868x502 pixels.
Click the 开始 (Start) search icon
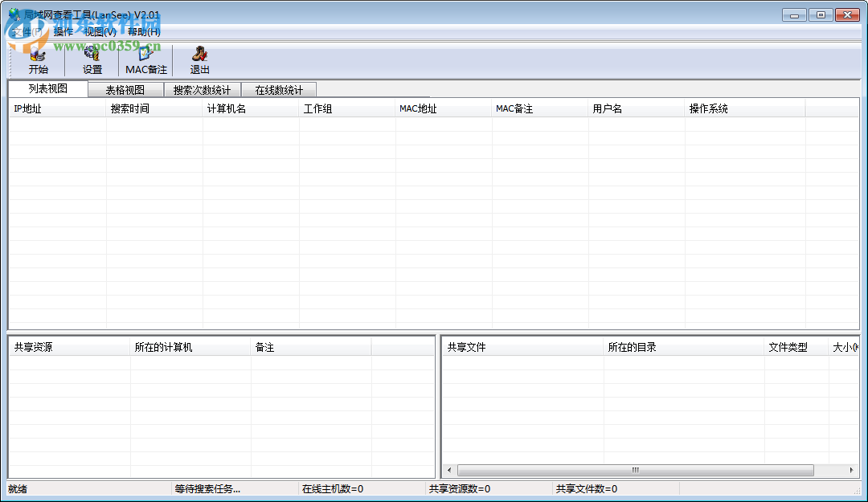pyautogui.click(x=38, y=58)
